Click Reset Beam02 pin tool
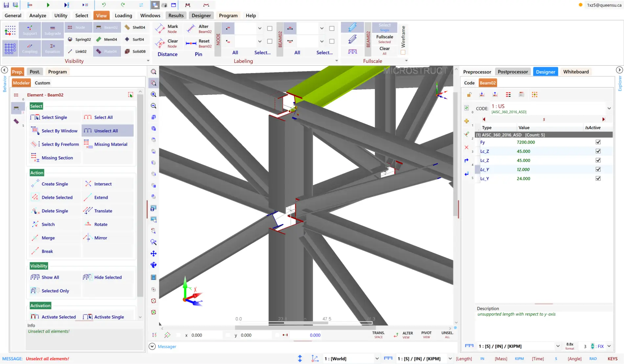The image size is (624, 364). point(199,43)
